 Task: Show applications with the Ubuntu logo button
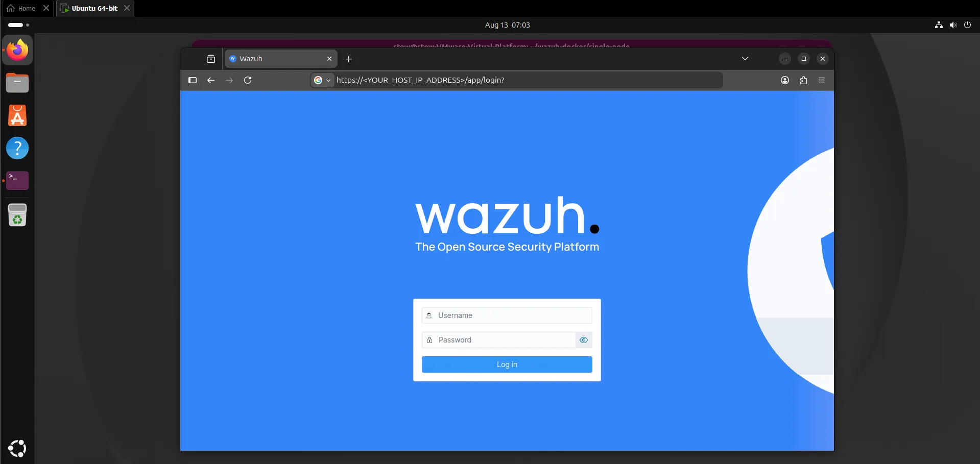click(17, 448)
